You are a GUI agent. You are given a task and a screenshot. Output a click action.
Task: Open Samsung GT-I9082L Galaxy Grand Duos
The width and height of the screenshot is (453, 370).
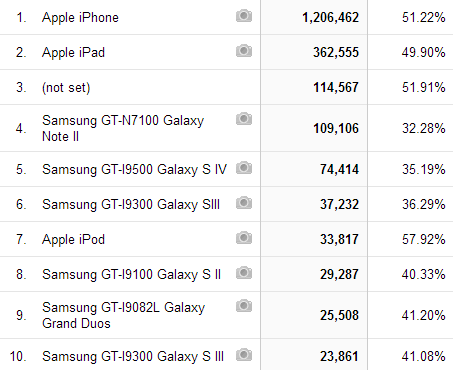(123, 315)
